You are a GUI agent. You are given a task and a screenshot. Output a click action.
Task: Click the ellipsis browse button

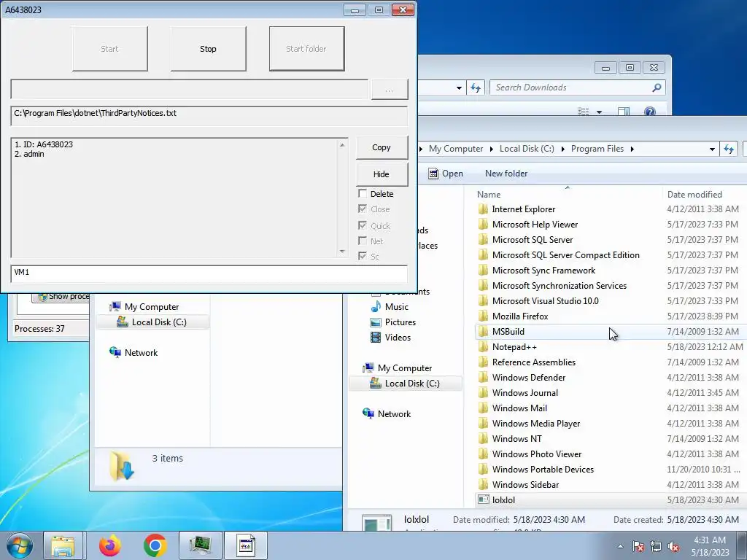pos(390,89)
